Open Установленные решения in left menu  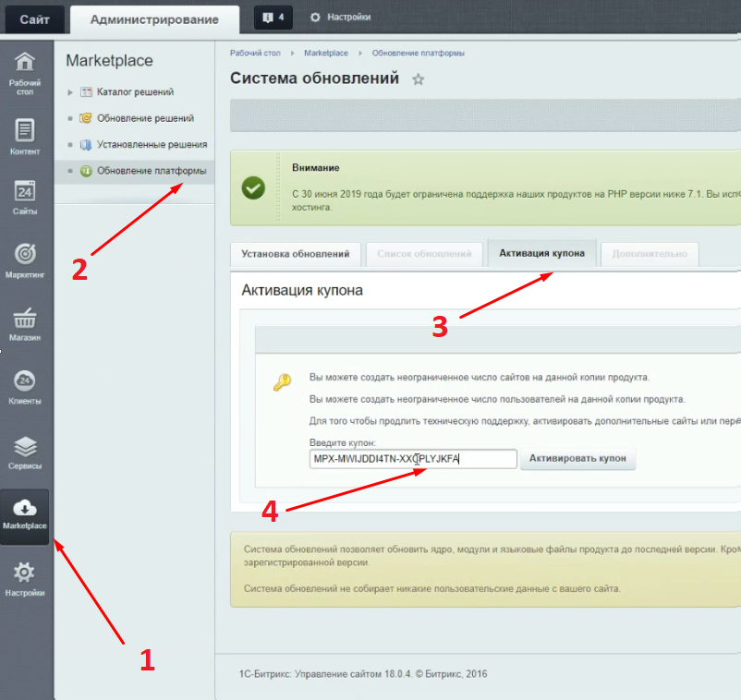152,145
